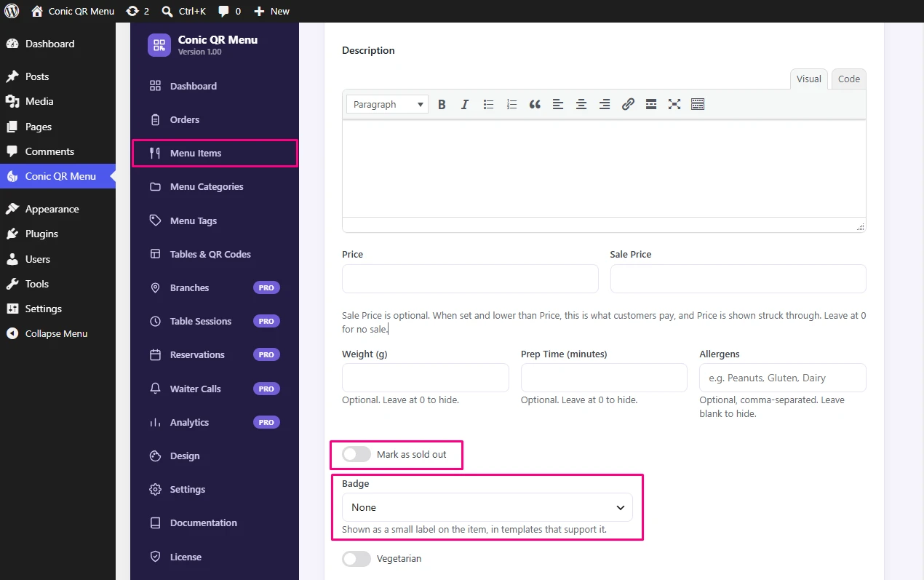Open Waiter Calls PRO page
Screen dimensions: 924x580
(x=215, y=389)
